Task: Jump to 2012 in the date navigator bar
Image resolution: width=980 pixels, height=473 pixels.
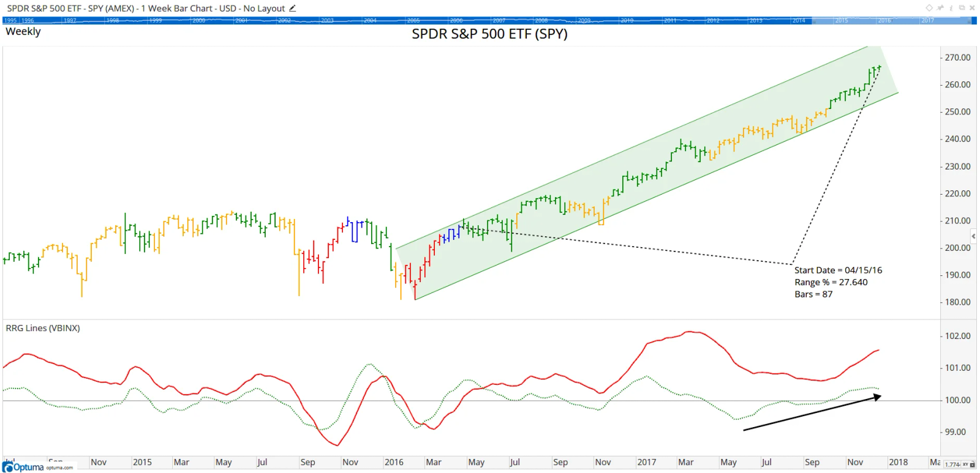Action: click(x=713, y=20)
